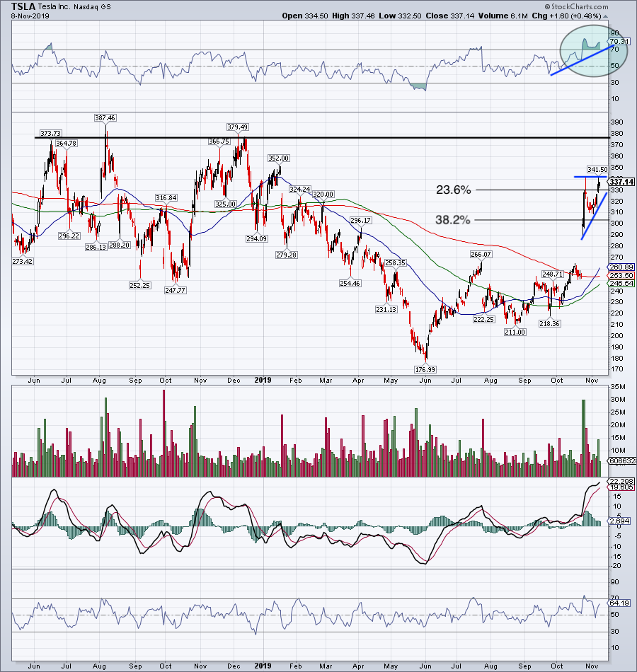The image size is (637, 672).
Task: Click the 273.42 price low label
Action: 23,261
